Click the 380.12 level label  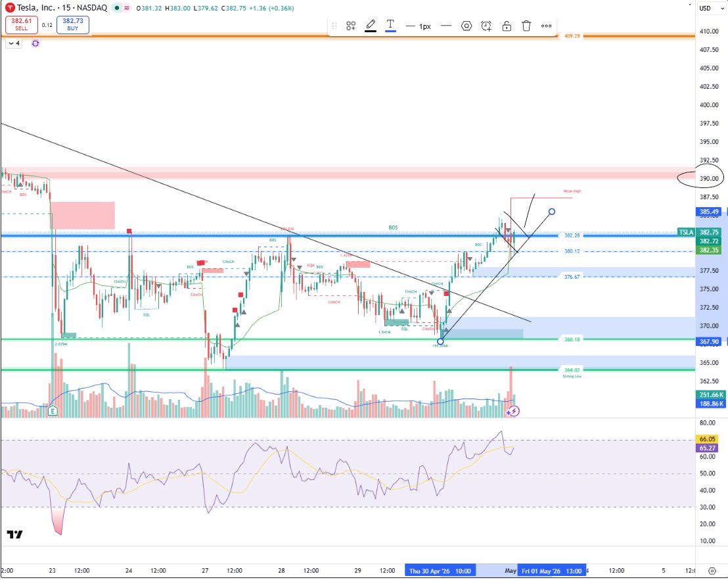click(x=572, y=251)
